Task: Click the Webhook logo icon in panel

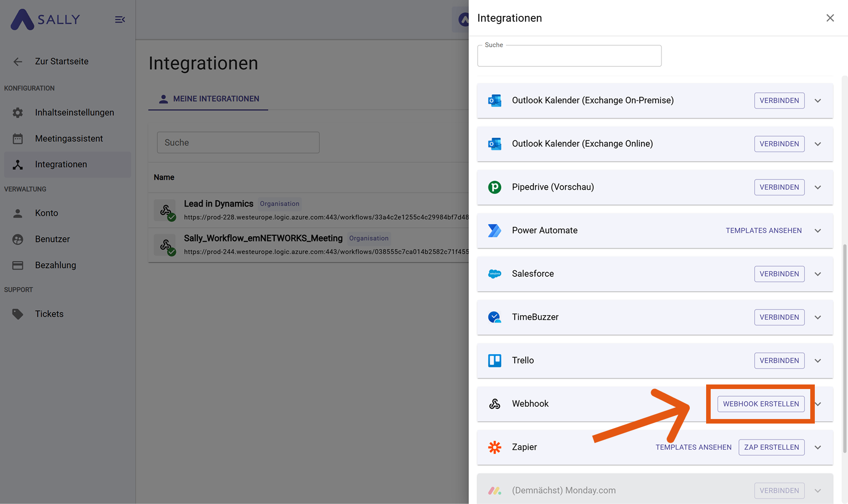Action: (x=495, y=404)
